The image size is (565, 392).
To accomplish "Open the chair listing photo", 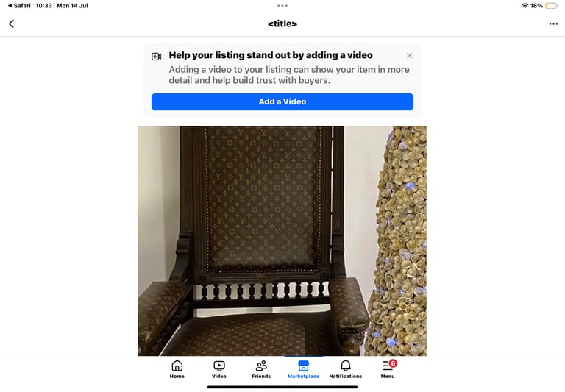I will coord(282,240).
